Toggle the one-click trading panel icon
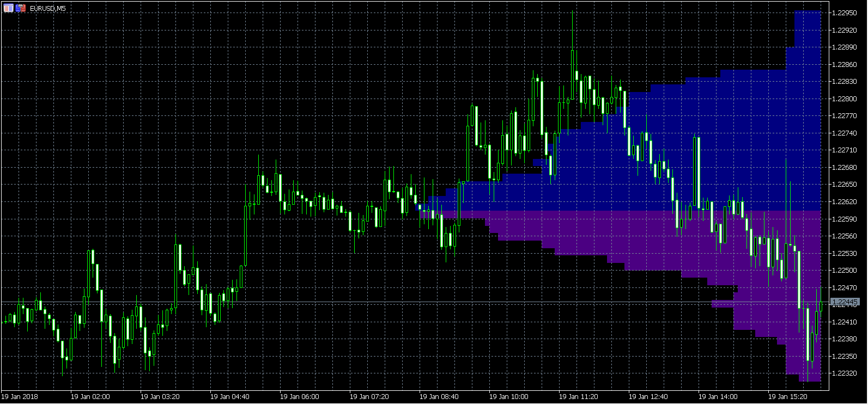The height and width of the screenshot is (405, 868). pos(21,8)
